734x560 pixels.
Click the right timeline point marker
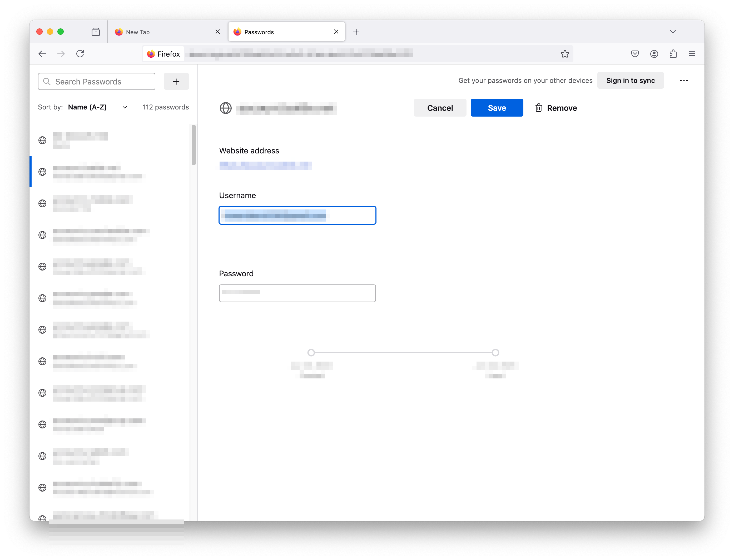pos(495,352)
